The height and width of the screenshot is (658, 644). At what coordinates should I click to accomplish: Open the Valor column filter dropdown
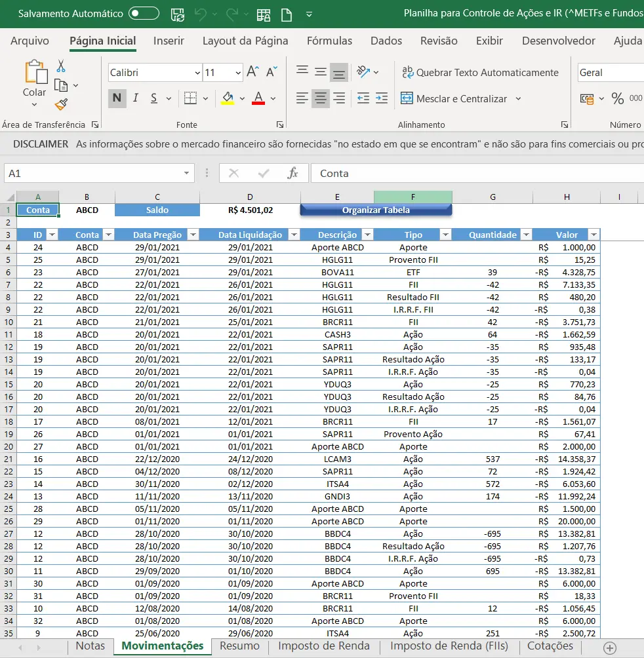(x=594, y=235)
